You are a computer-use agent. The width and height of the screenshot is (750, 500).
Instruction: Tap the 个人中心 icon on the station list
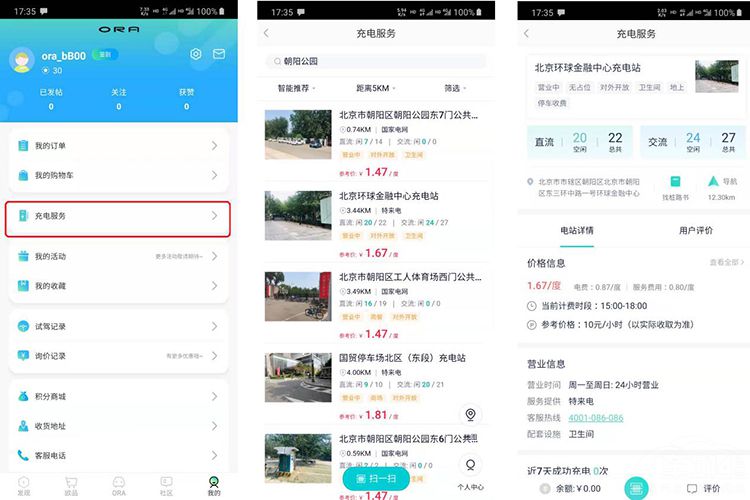[x=470, y=465]
